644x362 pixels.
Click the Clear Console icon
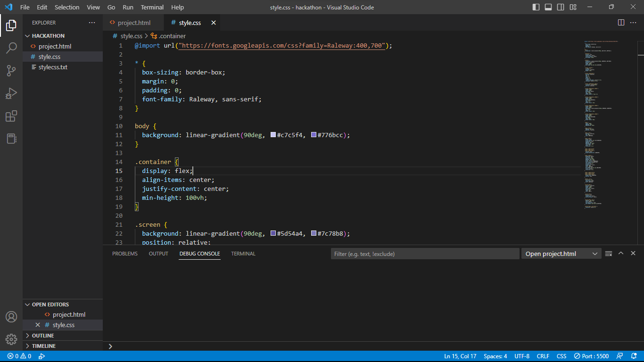[x=609, y=254]
